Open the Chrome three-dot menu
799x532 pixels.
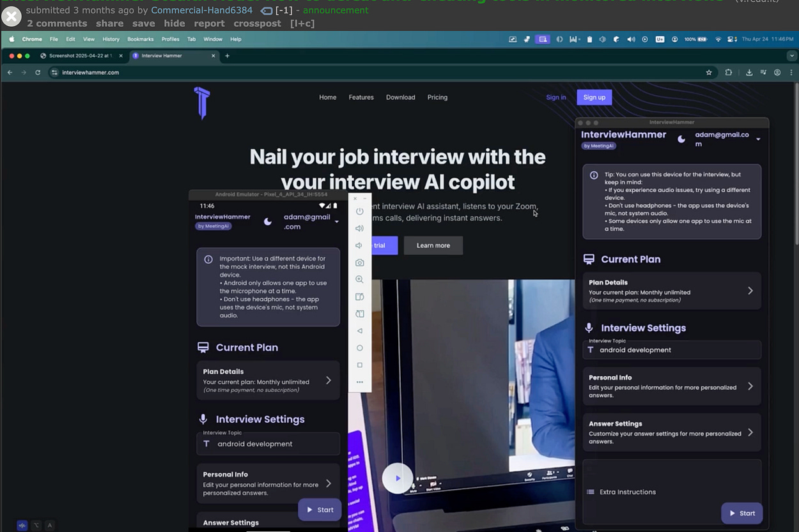click(x=791, y=73)
